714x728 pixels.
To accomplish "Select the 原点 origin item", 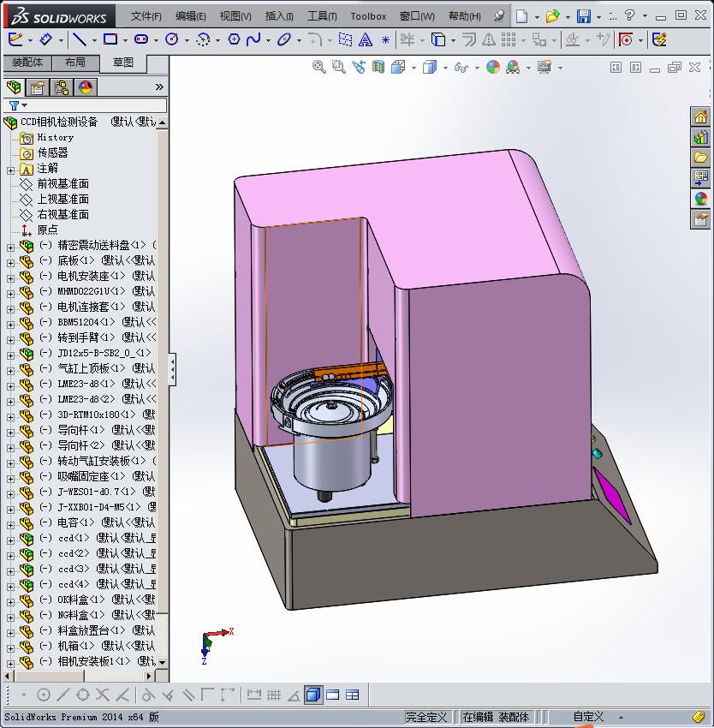I will (47, 230).
